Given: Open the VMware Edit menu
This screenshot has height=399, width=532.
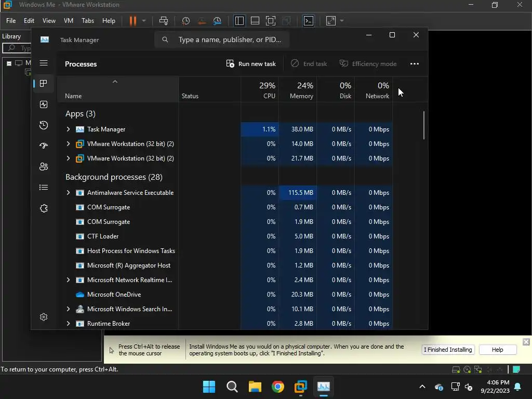Looking at the screenshot, I should click(29, 21).
